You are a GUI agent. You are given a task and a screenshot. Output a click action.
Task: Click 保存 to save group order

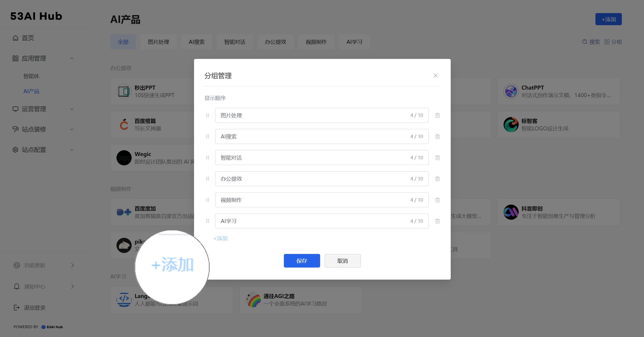tap(302, 261)
